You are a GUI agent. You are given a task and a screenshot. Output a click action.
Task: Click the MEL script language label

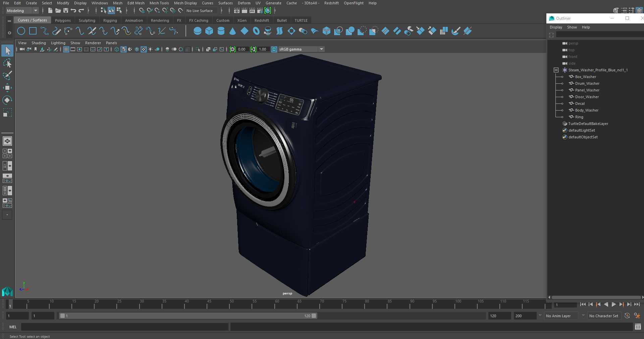click(13, 327)
